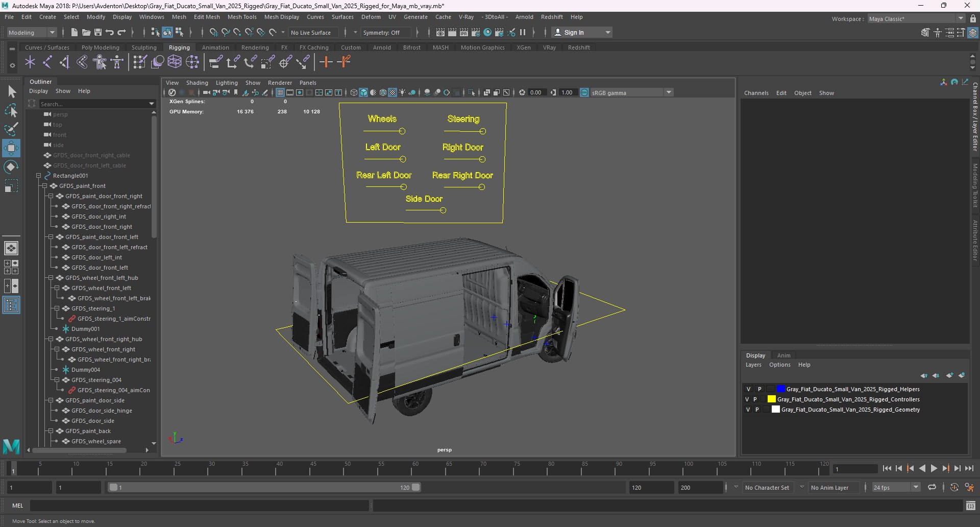Switch to the Animation shelf tab
The width and height of the screenshot is (980, 527).
(215, 47)
